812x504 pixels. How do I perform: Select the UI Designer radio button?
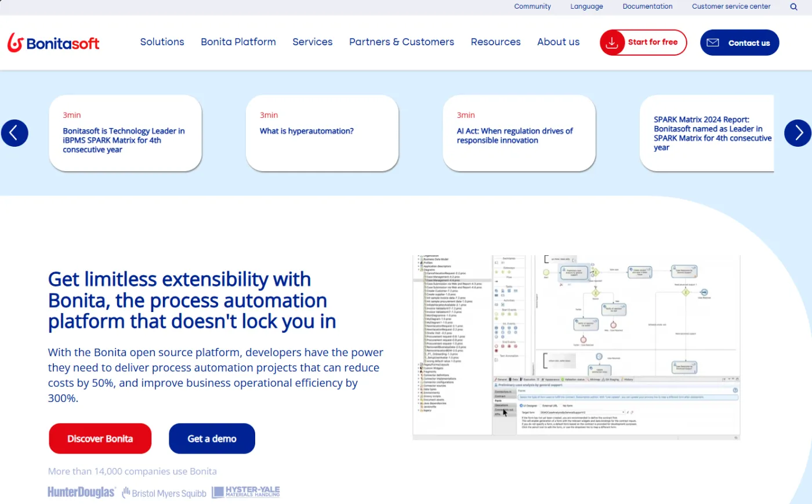tap(521, 405)
